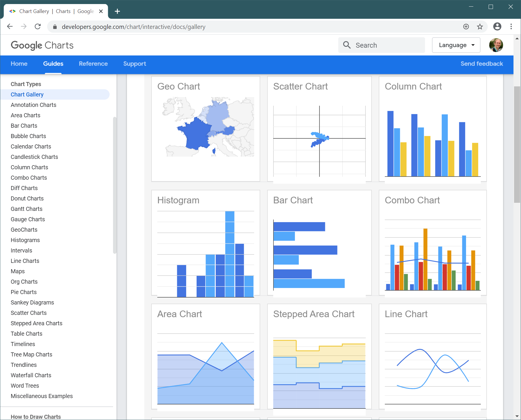The height and width of the screenshot is (420, 521).
Task: Switch to the Reference tab
Action: (x=93, y=64)
